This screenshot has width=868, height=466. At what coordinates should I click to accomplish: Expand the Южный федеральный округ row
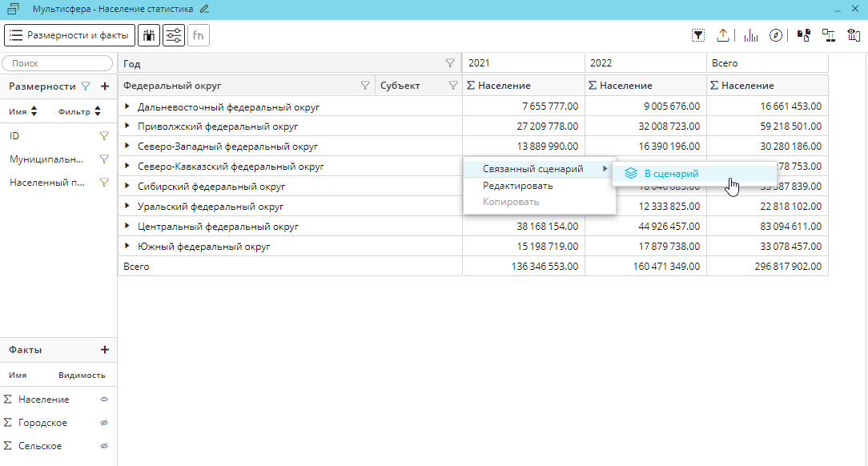coord(127,247)
